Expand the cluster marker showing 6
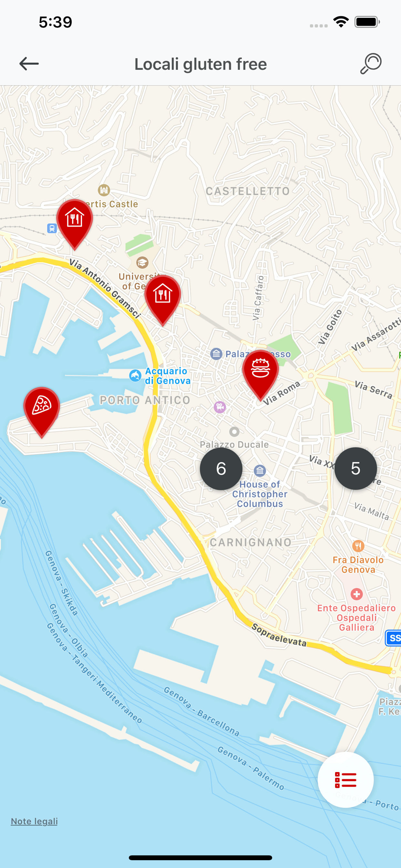401x868 pixels. [221, 469]
